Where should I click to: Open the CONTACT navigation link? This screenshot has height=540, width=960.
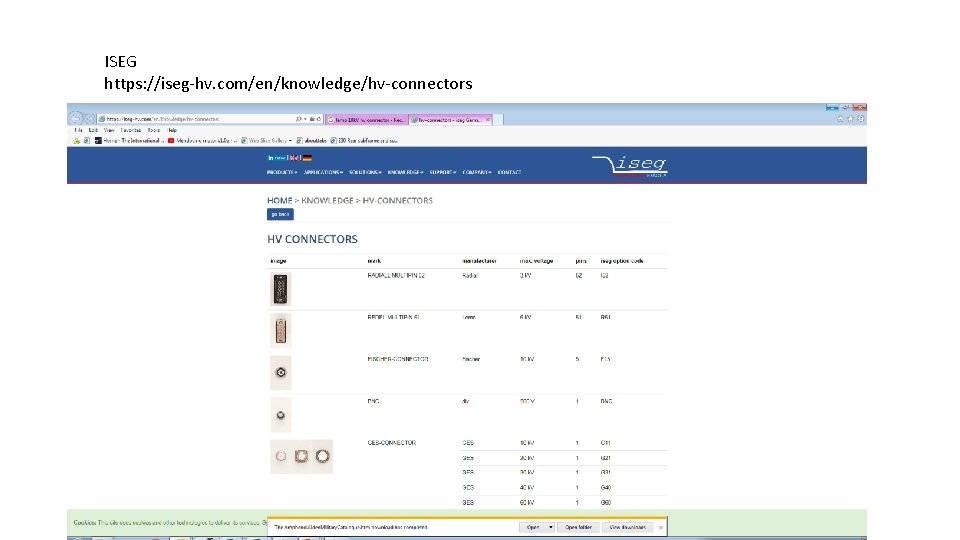tap(509, 173)
